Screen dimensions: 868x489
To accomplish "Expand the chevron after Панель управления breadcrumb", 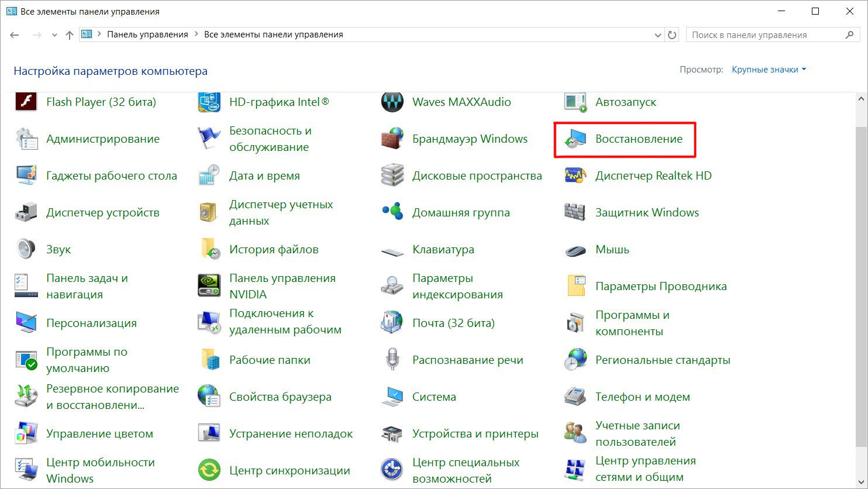I will pyautogui.click(x=196, y=35).
